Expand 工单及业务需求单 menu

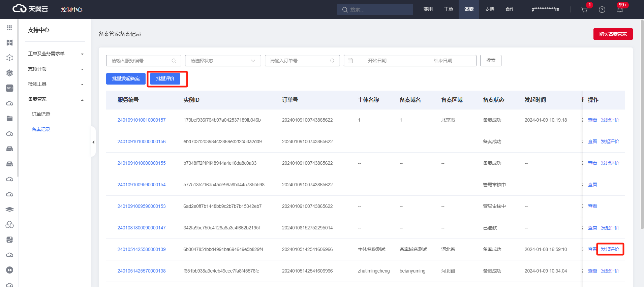(56, 54)
